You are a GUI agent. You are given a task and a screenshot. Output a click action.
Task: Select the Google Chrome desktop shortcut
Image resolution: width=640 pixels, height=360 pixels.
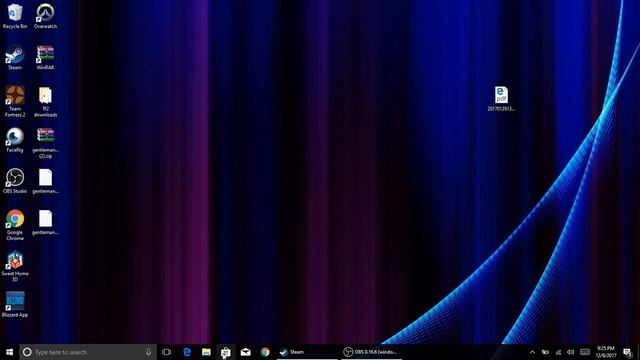(x=15, y=225)
